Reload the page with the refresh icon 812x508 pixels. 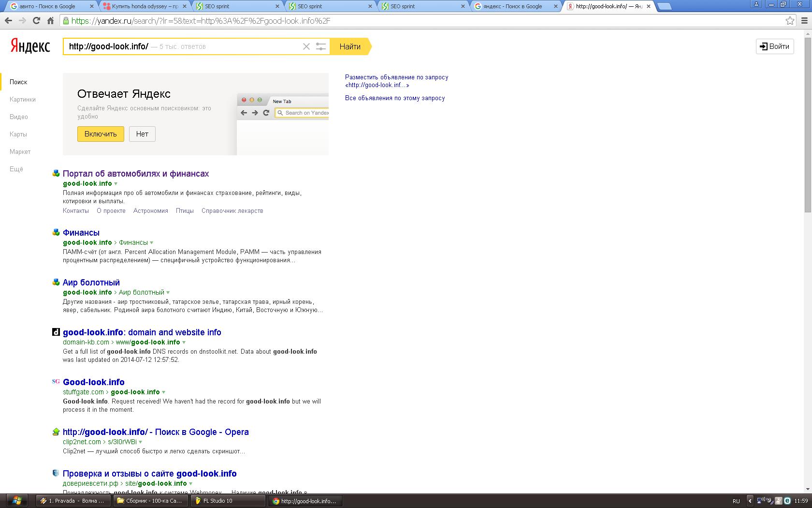[36, 21]
